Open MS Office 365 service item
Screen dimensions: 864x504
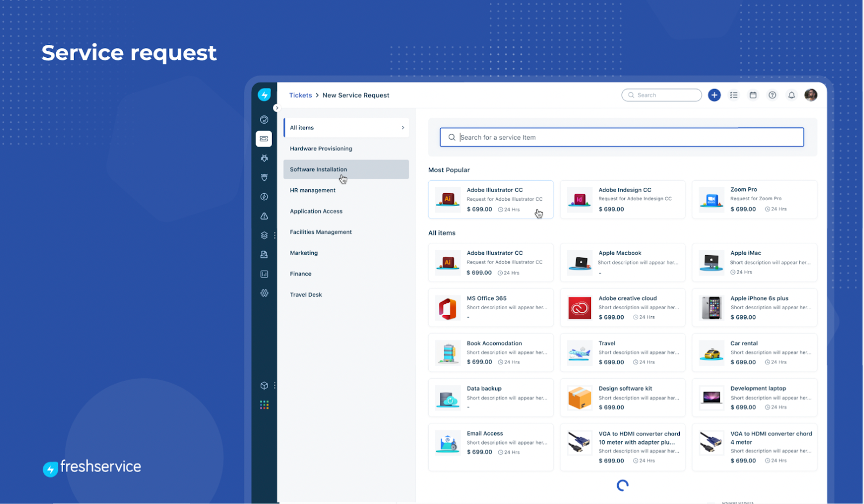(491, 308)
